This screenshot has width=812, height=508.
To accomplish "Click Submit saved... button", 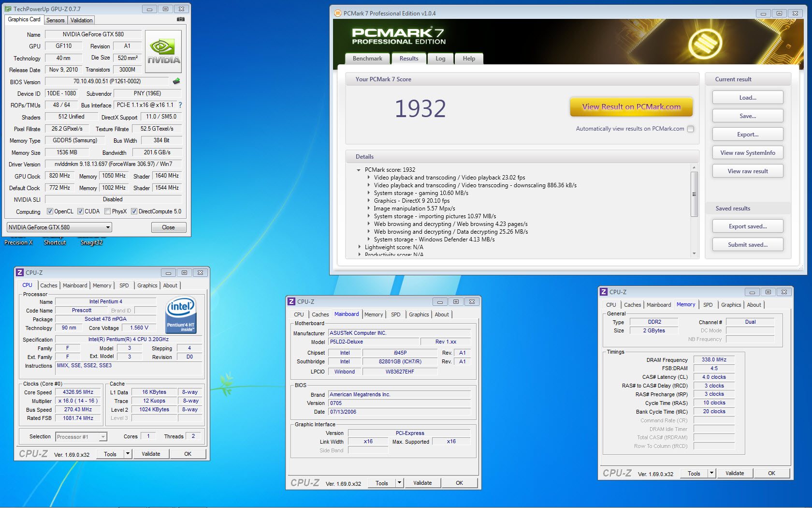I will point(748,245).
